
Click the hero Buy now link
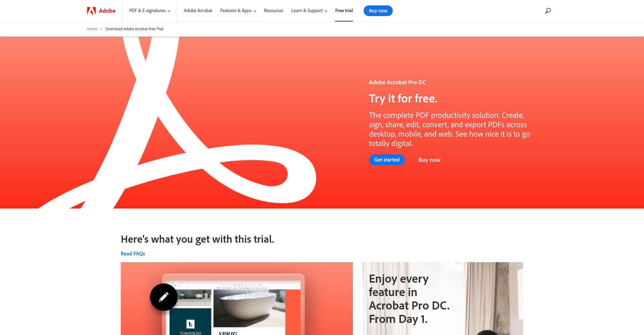tap(429, 160)
